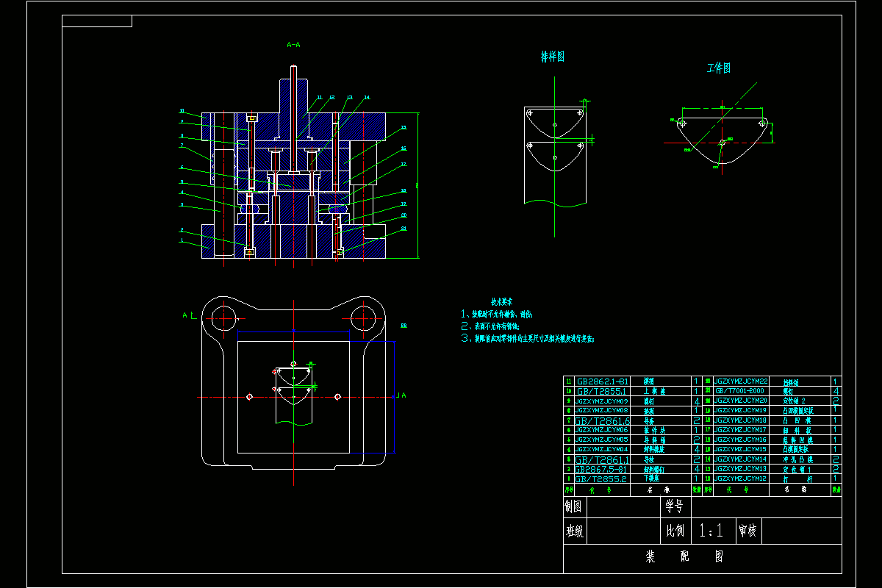Click the 定位销 2 part name

tap(795, 401)
